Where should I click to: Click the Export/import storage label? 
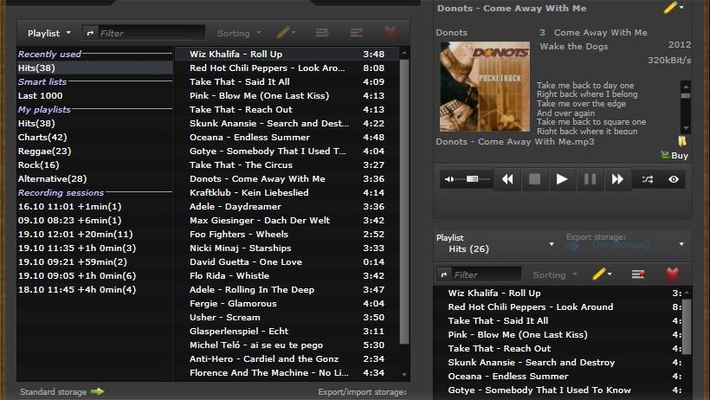click(x=362, y=392)
